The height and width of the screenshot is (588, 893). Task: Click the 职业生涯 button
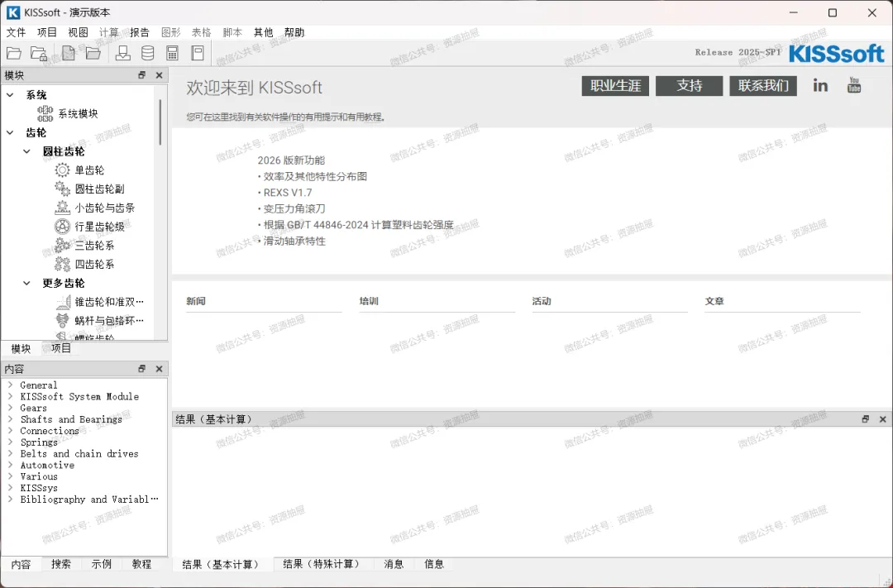615,85
